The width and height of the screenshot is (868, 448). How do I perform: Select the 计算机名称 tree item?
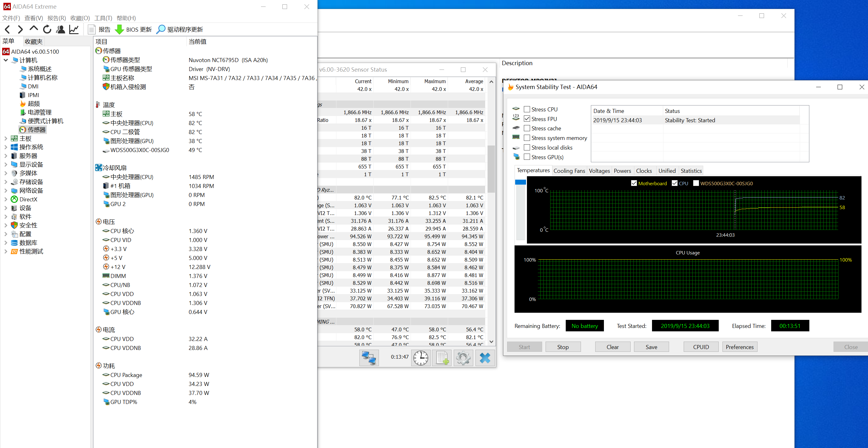(39, 78)
